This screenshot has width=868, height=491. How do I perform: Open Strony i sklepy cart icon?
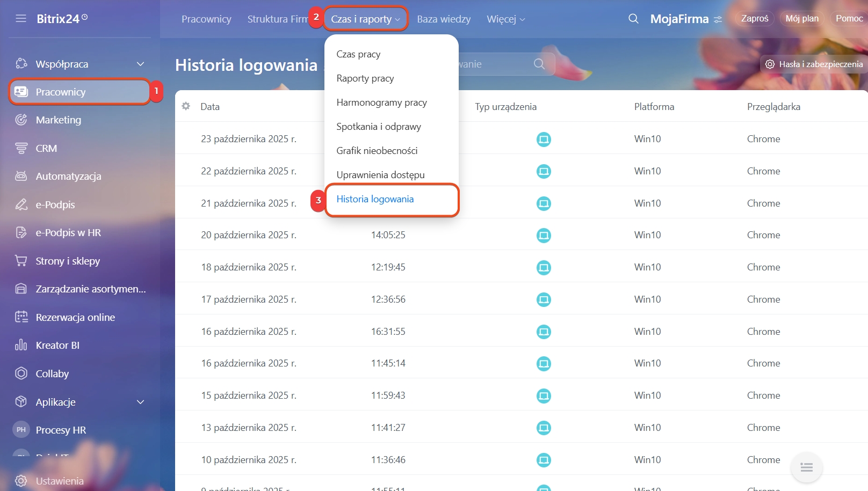tap(21, 261)
